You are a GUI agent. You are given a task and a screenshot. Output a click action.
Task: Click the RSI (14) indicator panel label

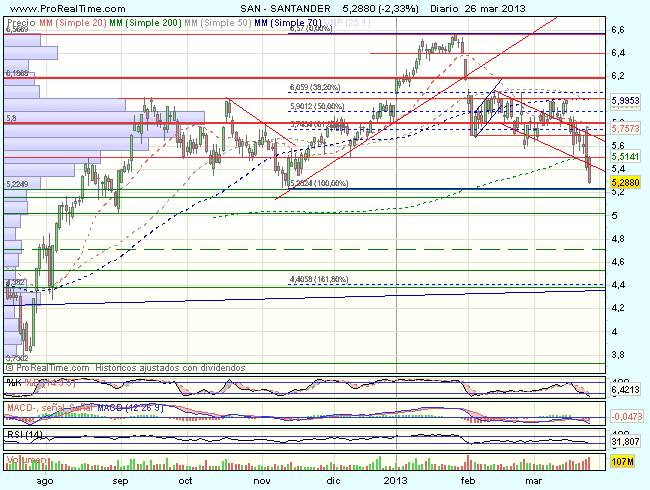point(24,433)
